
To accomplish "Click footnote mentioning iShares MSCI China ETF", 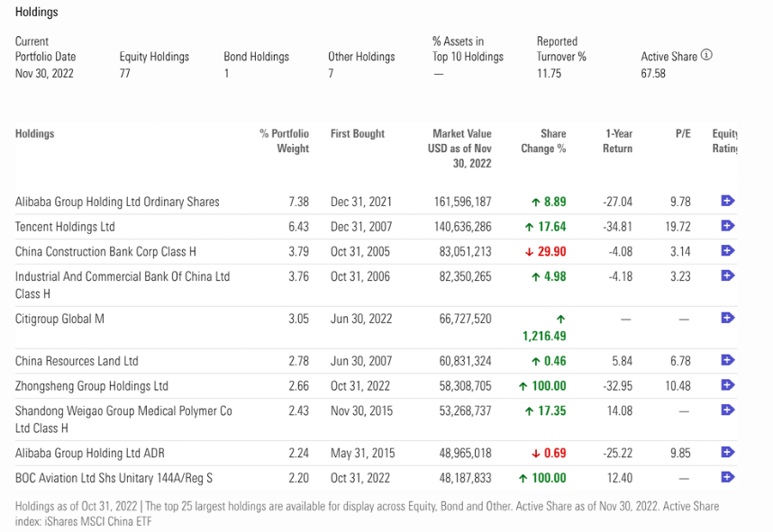I will (367, 514).
